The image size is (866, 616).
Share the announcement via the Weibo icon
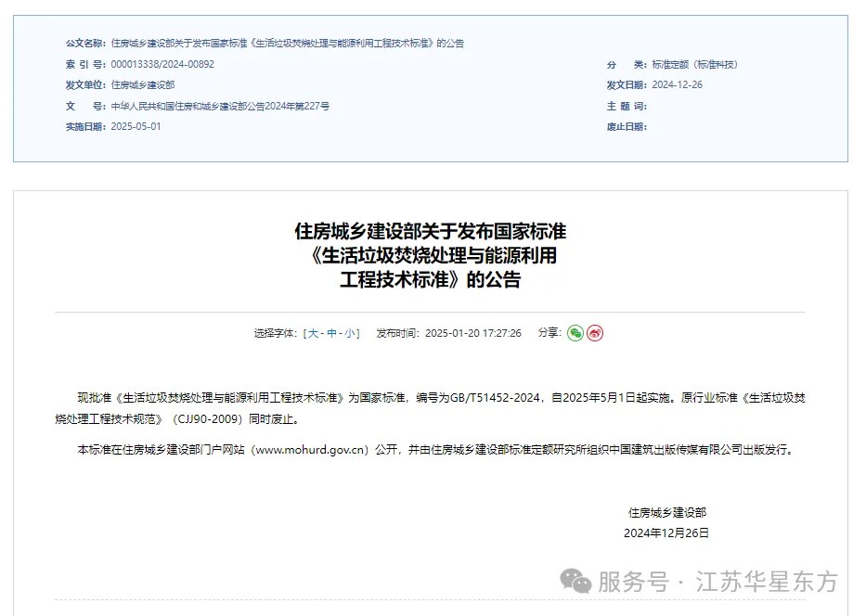595,333
